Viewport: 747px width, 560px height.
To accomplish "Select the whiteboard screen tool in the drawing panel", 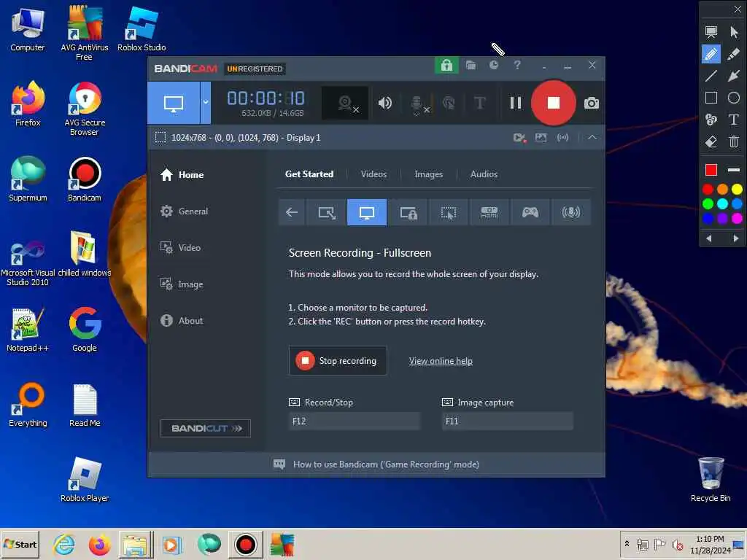I will click(711, 32).
